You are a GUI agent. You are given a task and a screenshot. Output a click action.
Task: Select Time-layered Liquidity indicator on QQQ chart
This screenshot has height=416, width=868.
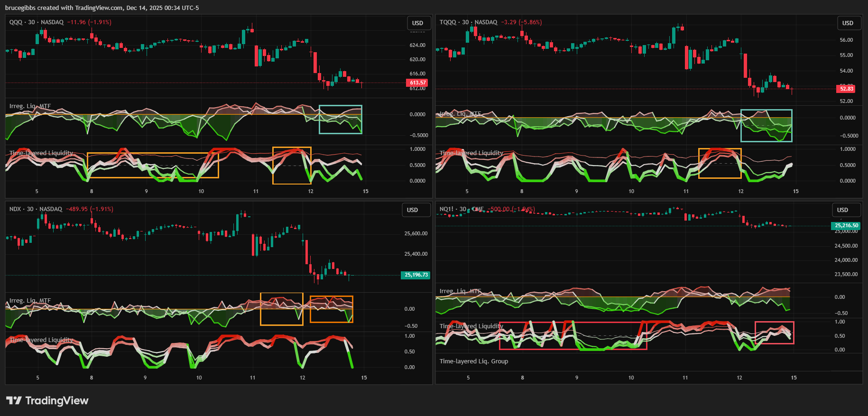click(41, 153)
